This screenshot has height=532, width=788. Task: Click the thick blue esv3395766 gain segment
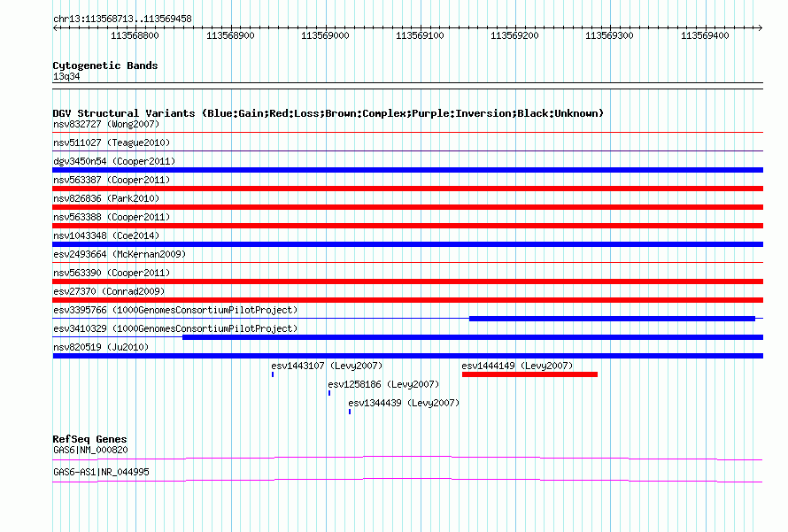click(x=612, y=319)
